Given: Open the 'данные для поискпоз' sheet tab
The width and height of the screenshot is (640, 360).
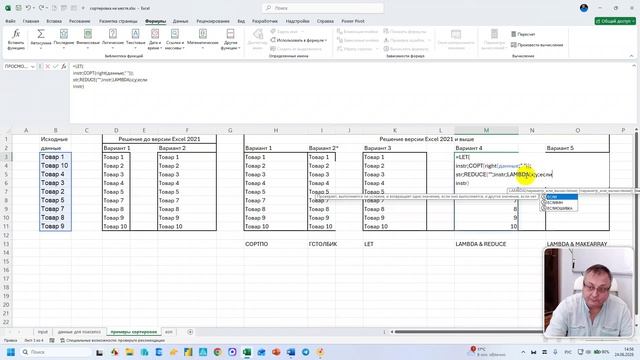Looking at the screenshot, I should pos(79,332).
